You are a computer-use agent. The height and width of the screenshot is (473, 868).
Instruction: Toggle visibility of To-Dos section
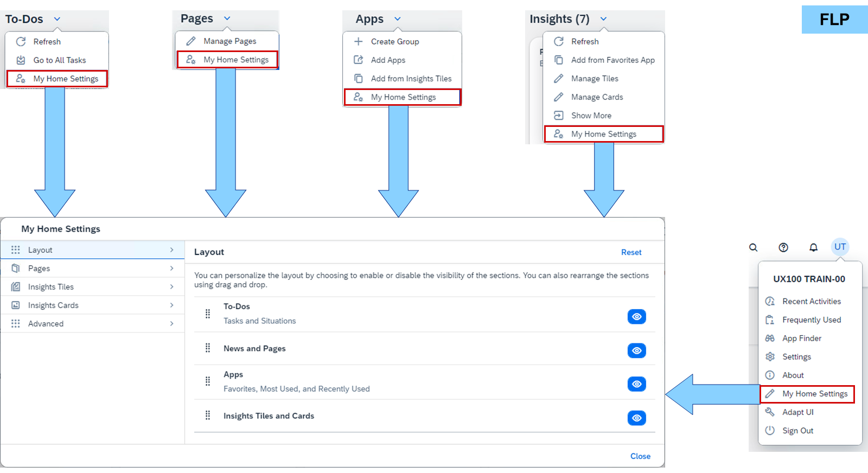637,316
